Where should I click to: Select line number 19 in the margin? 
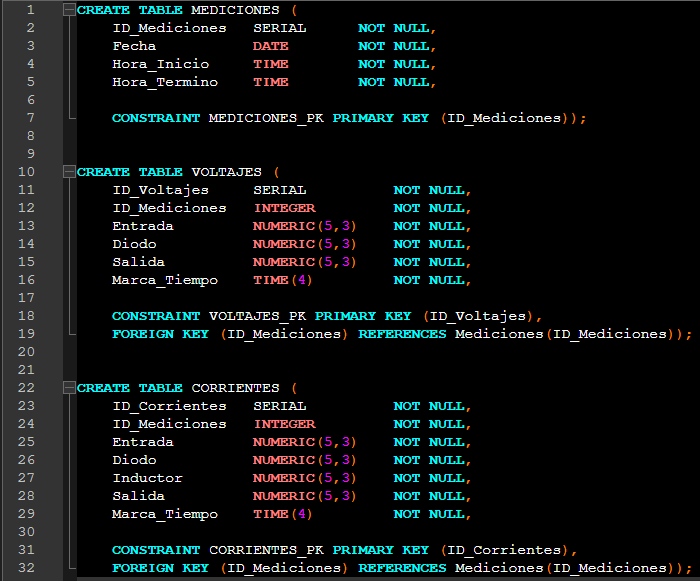[x=27, y=334]
